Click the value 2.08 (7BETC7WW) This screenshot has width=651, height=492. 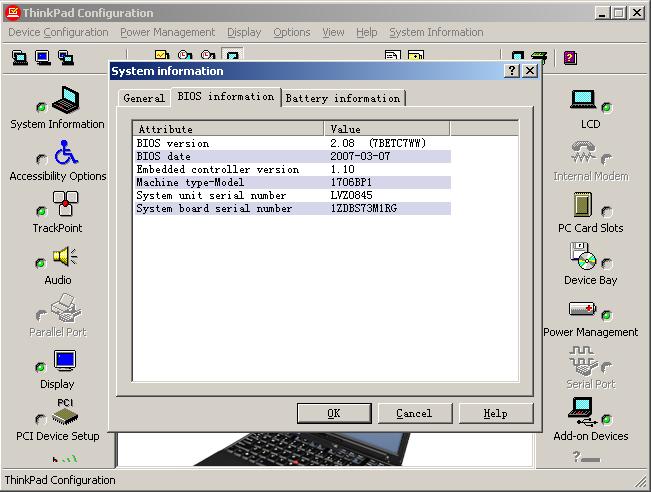click(x=378, y=143)
